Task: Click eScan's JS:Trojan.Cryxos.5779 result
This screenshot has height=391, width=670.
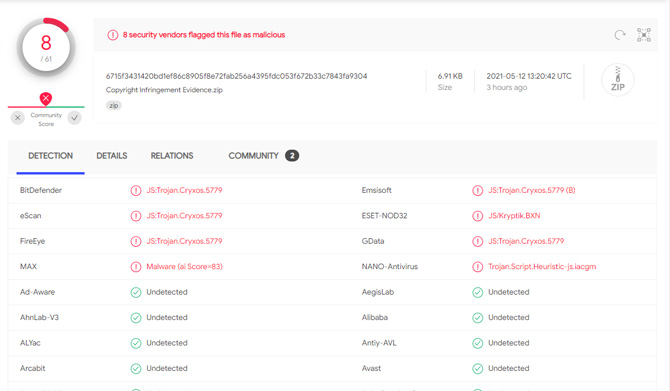Action: point(184,215)
